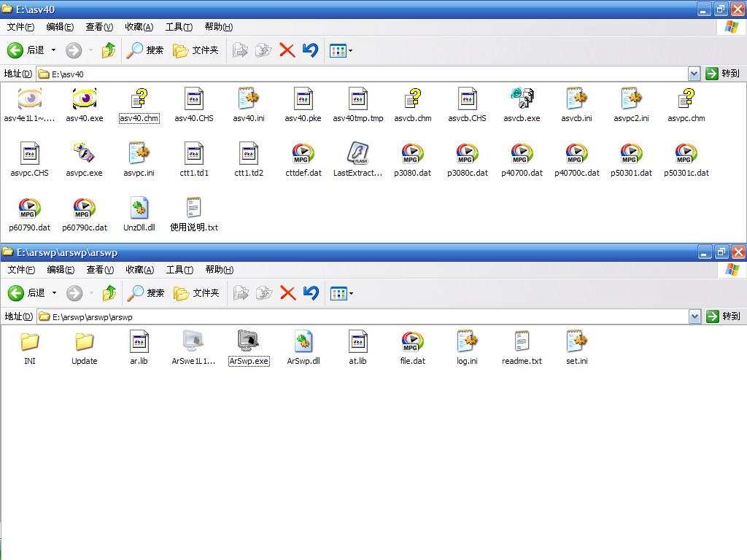Click Undo icon in arswp window toolbar

pyautogui.click(x=311, y=293)
